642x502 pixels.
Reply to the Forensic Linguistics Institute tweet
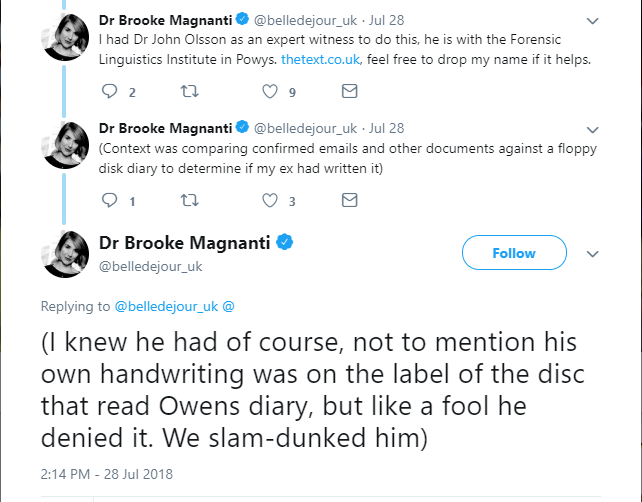111,92
